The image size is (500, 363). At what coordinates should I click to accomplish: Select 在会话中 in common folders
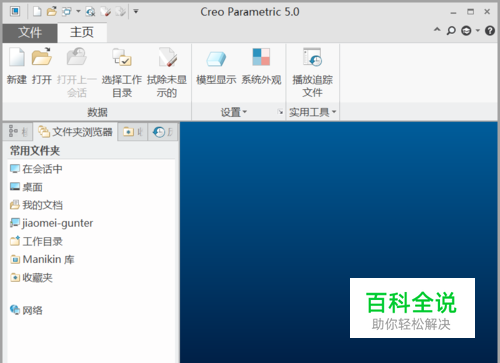pos(36,169)
